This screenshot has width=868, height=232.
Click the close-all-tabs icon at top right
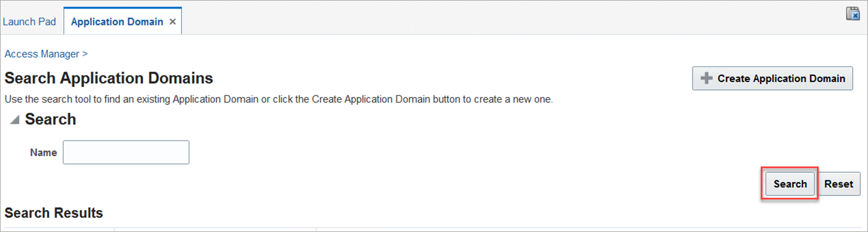coord(852,14)
